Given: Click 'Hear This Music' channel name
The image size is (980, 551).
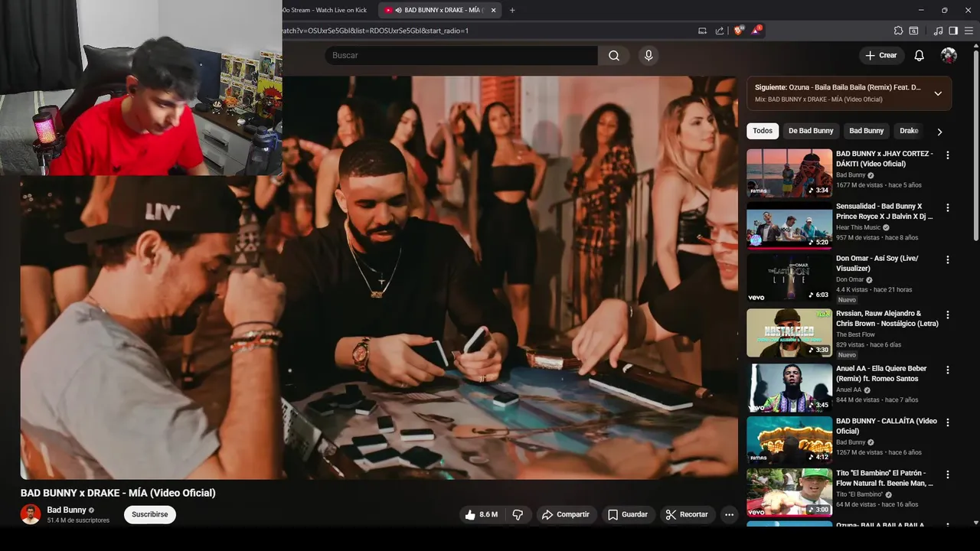Looking at the screenshot, I should click(859, 227).
